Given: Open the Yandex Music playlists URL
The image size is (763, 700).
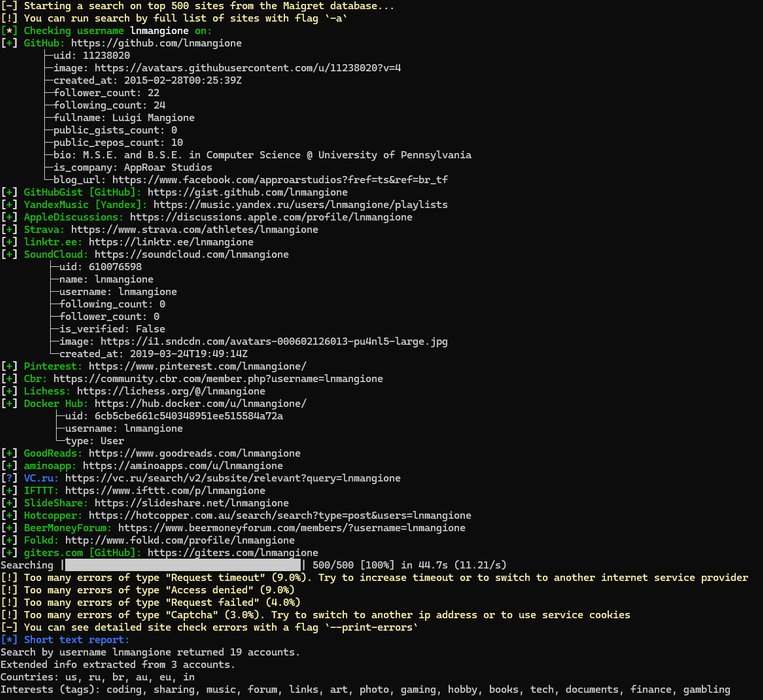Looking at the screenshot, I should (x=300, y=205).
